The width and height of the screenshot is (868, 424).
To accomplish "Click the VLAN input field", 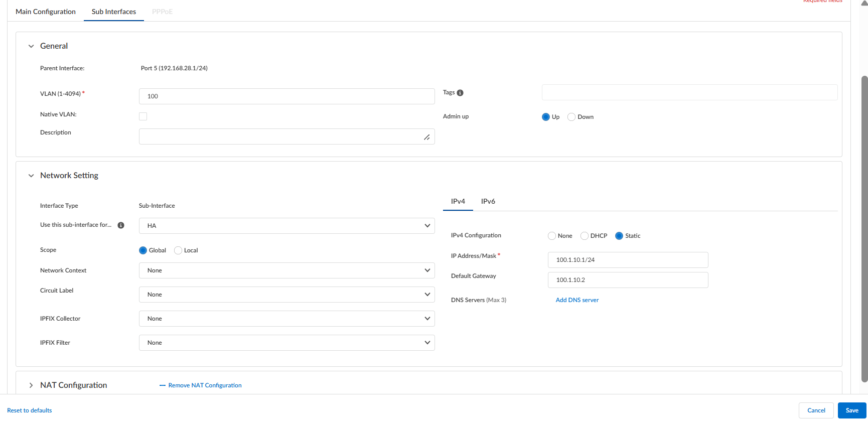I will (286, 96).
